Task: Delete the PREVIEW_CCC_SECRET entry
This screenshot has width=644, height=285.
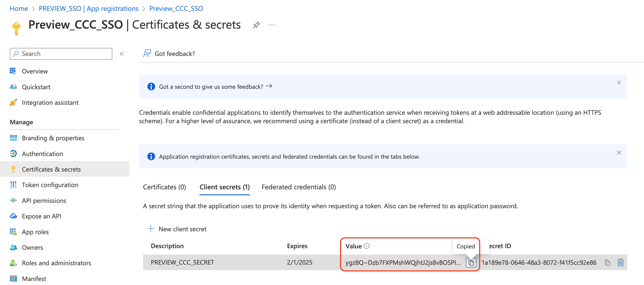Action: pyautogui.click(x=620, y=263)
